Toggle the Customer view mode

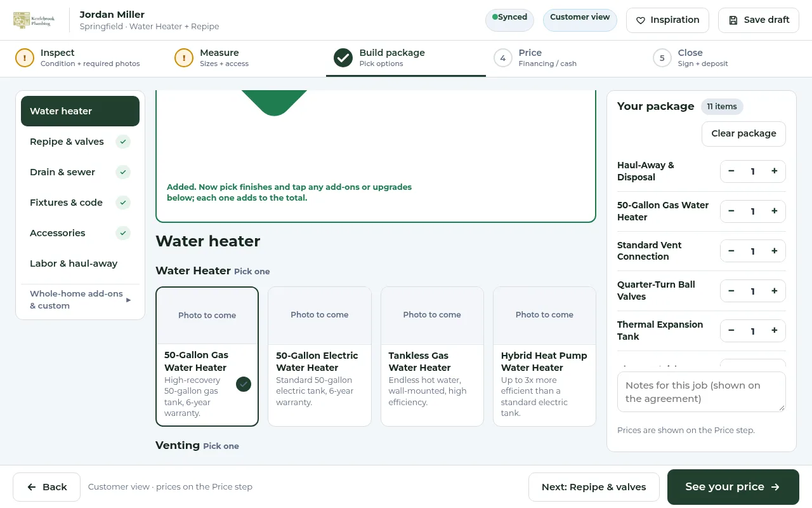(x=580, y=20)
